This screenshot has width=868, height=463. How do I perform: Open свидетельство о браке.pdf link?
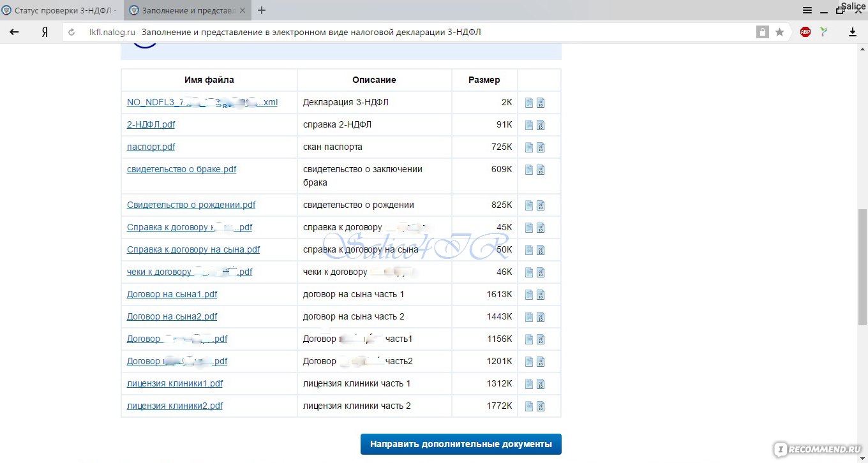[x=182, y=169]
